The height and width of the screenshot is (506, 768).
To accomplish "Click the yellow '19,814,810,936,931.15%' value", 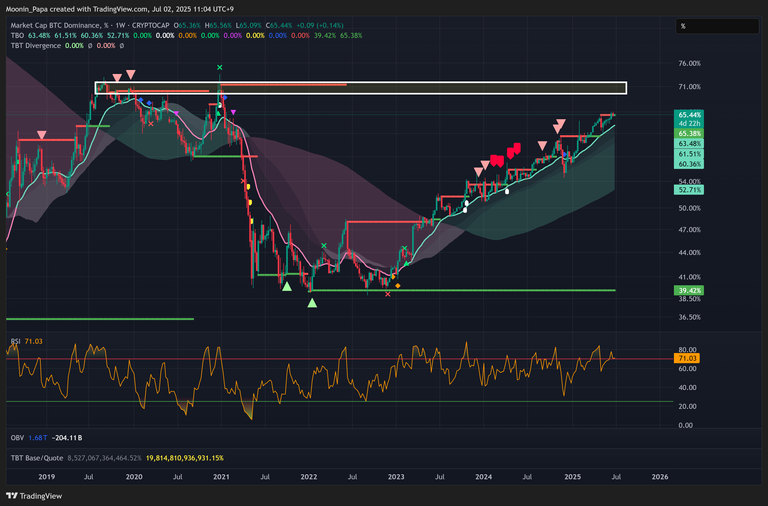I will tap(185, 458).
